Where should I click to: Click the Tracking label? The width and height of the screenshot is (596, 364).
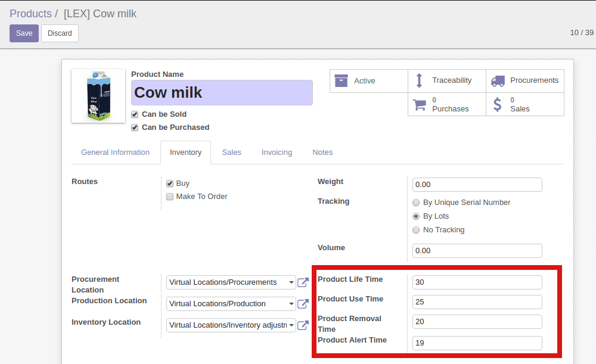coord(333,201)
